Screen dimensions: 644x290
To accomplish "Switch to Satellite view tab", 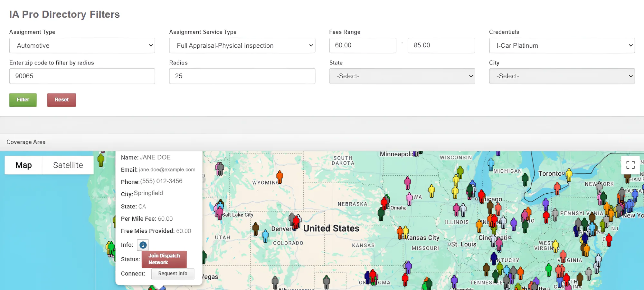I will pos(68,165).
